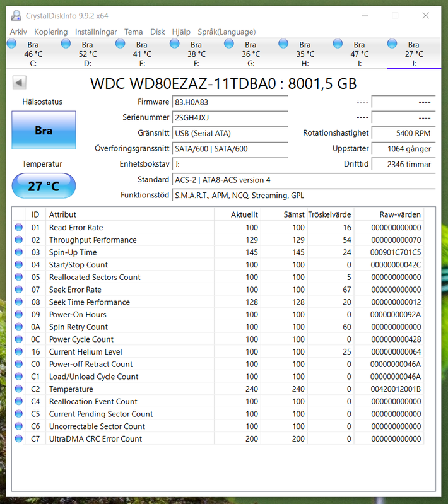448x504 pixels.
Task: Click status orb for Current Helium Level
Action: (x=19, y=351)
